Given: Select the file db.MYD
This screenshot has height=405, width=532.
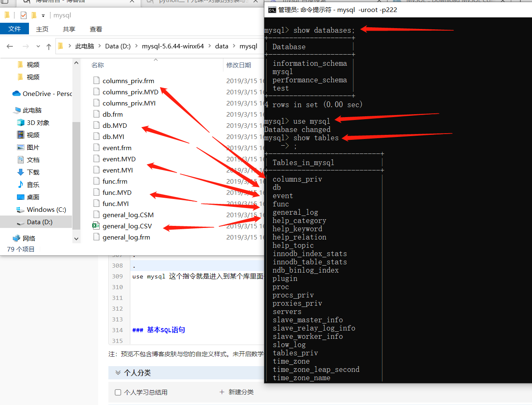Looking at the screenshot, I should 115,125.
